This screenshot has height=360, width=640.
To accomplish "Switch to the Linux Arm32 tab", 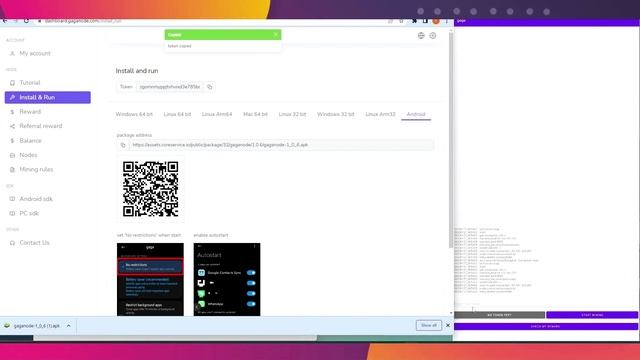I will click(x=380, y=114).
